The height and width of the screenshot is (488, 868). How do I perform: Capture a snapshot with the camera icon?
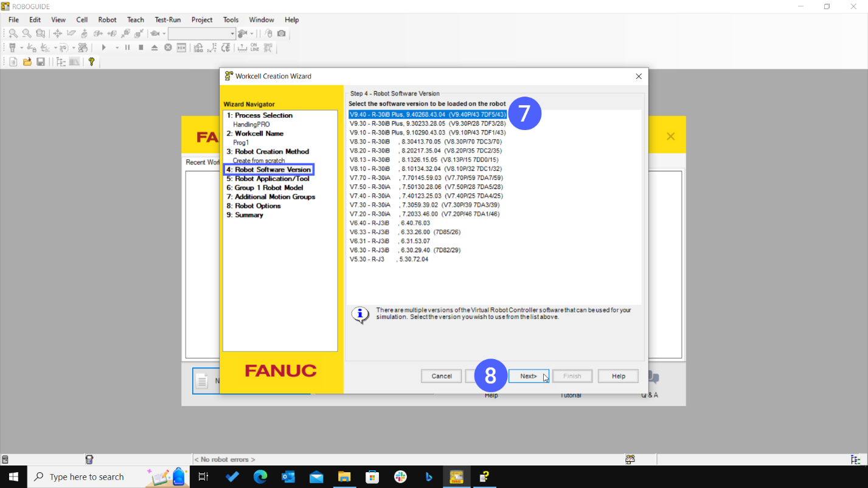pos(281,33)
